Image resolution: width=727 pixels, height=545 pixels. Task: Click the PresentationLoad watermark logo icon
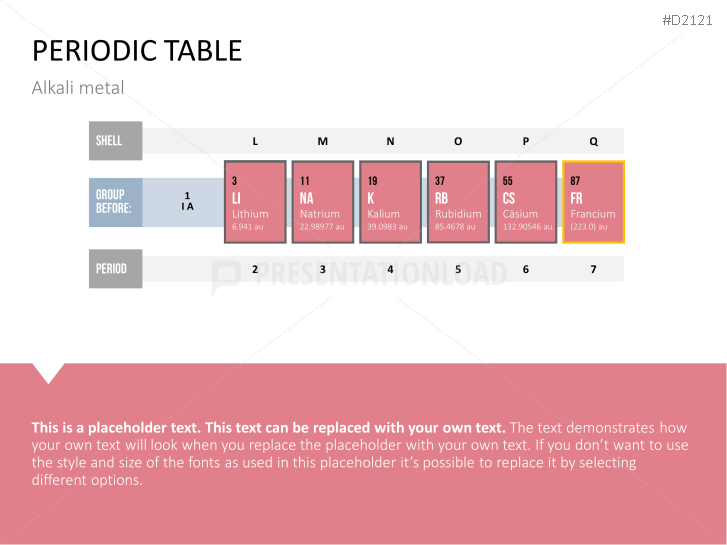pos(226,277)
